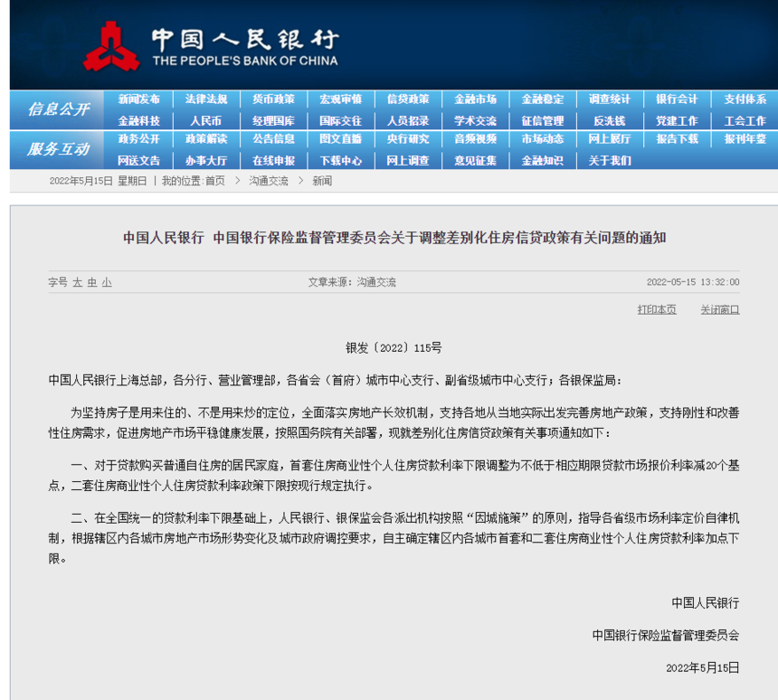This screenshot has height=700, width=778.
Task: Open 央行研究 navigation item
Action: [x=408, y=139]
